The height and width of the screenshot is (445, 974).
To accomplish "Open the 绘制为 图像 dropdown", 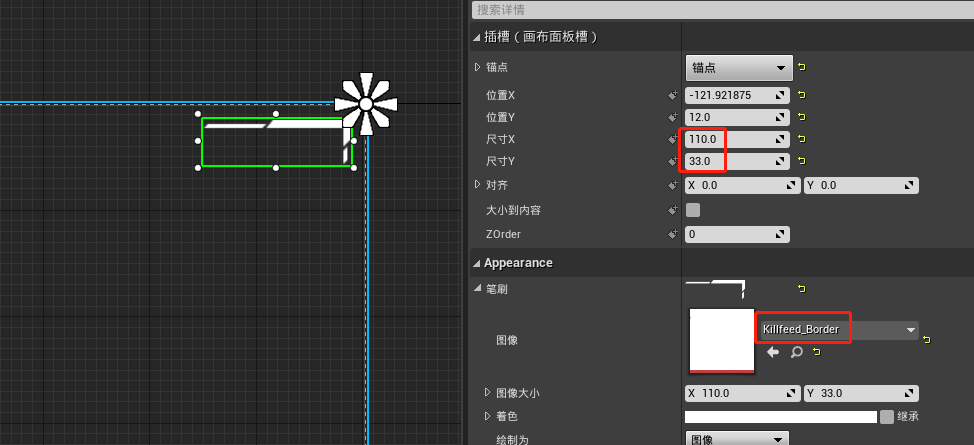I will point(737,439).
